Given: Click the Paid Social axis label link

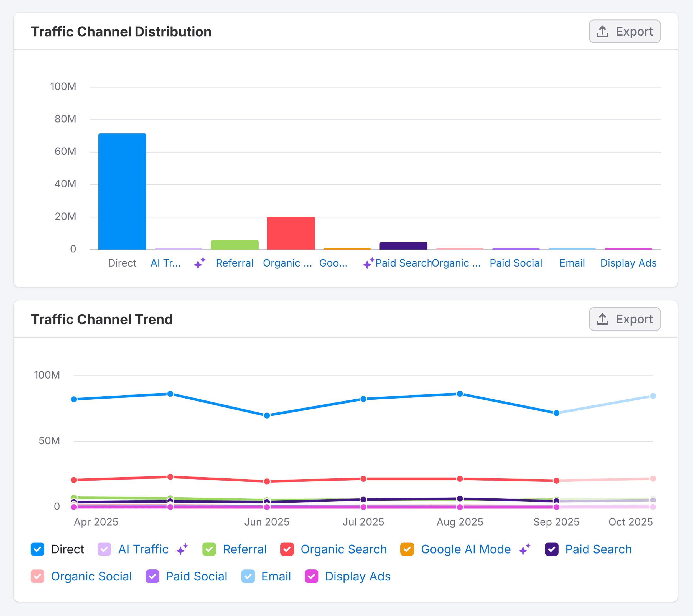Looking at the screenshot, I should click(x=516, y=263).
